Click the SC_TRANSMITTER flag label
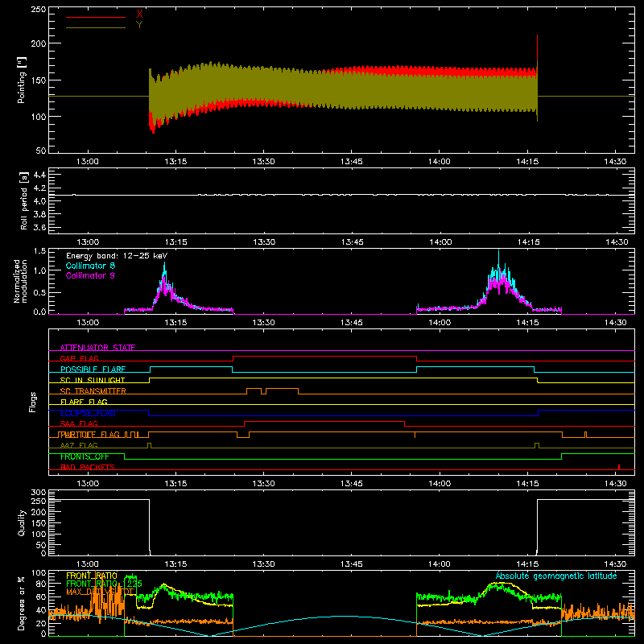This screenshot has width=644, height=644. coord(93,390)
